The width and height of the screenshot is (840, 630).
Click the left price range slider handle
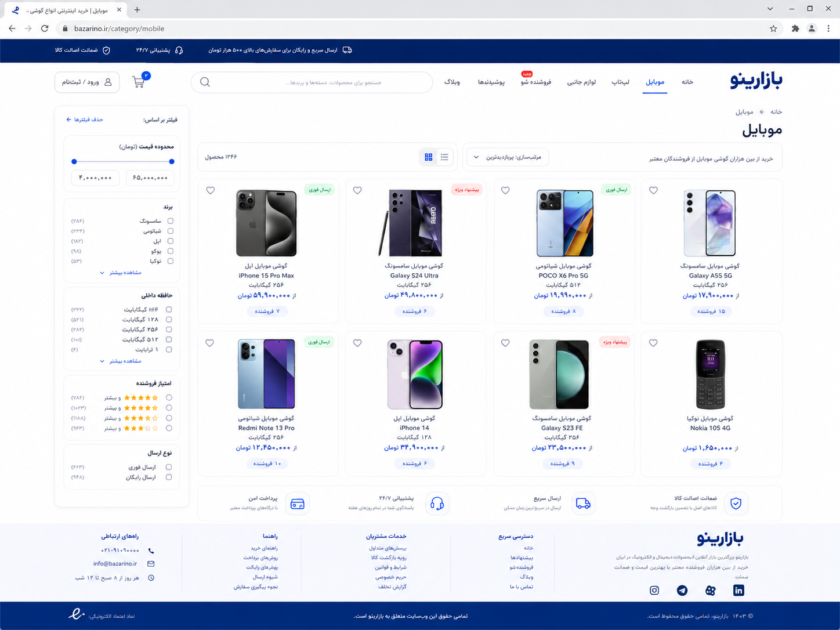click(74, 162)
